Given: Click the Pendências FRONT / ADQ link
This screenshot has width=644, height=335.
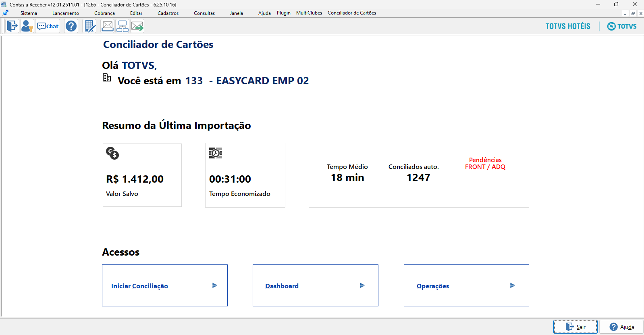Looking at the screenshot, I should (x=485, y=163).
